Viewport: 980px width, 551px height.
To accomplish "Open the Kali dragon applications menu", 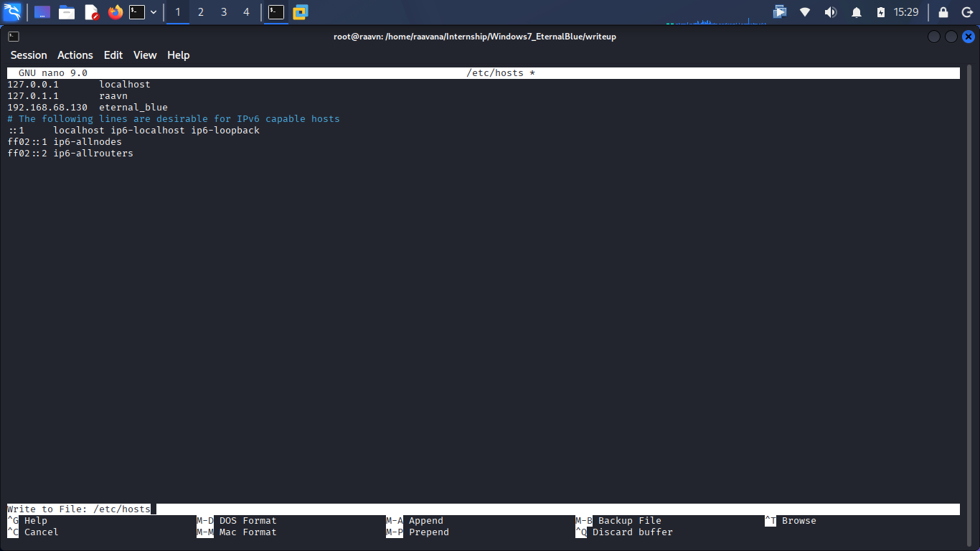I will (12, 11).
